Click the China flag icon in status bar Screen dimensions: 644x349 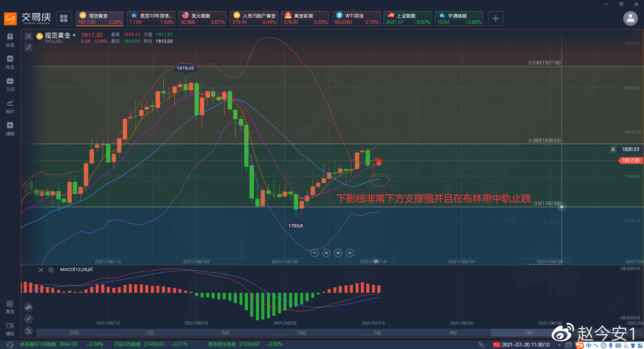point(496,344)
